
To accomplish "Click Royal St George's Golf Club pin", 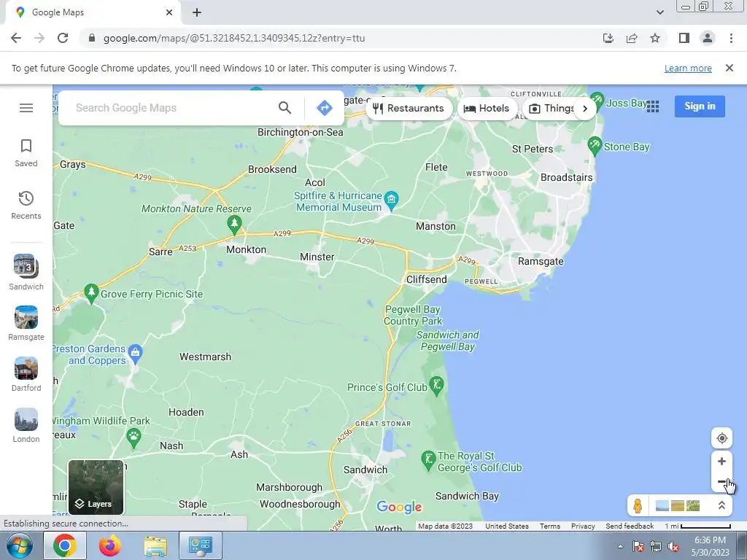I will 428,461.
